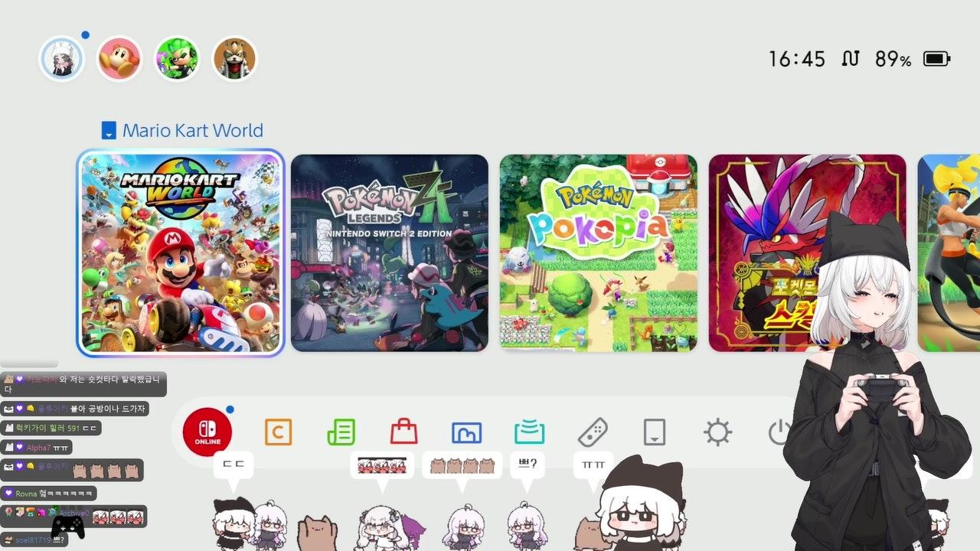Click the 89% battery percentage

(x=893, y=59)
